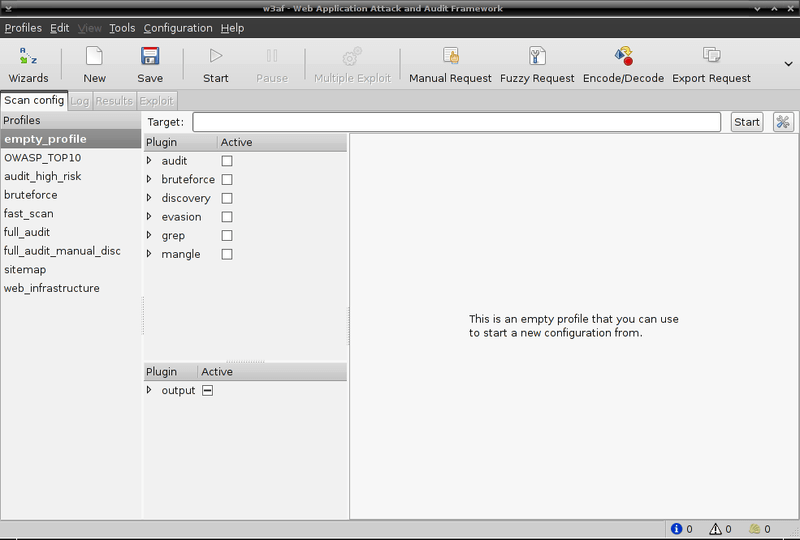
Task: Expand the discovery plugin tree
Action: tap(149, 198)
